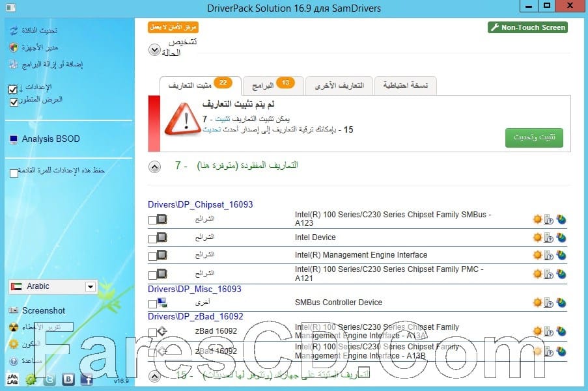The width and height of the screenshot is (588, 391).
Task: Toggle the الإعدادات checkbox
Action: pyautogui.click(x=12, y=89)
